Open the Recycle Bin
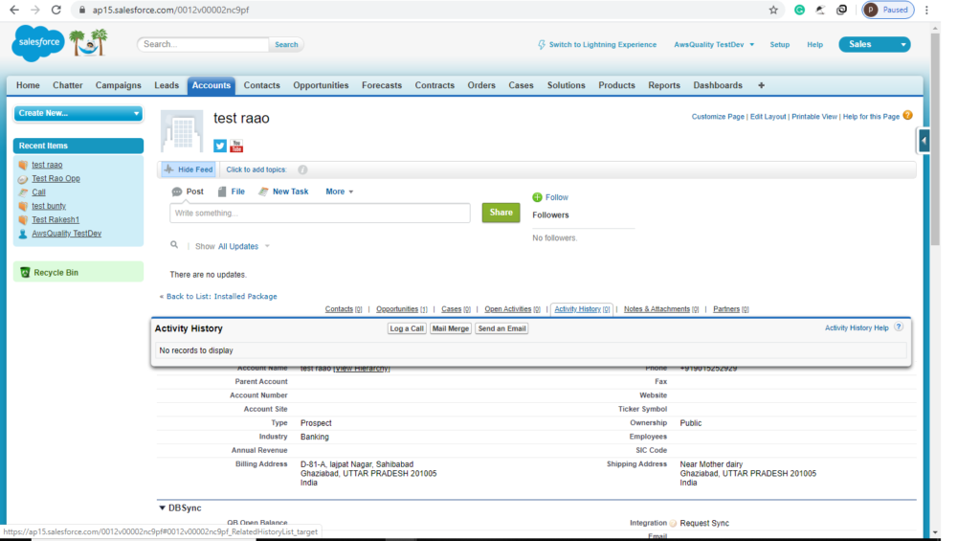Image resolution: width=980 pixels, height=541 pixels. pyautogui.click(x=56, y=273)
